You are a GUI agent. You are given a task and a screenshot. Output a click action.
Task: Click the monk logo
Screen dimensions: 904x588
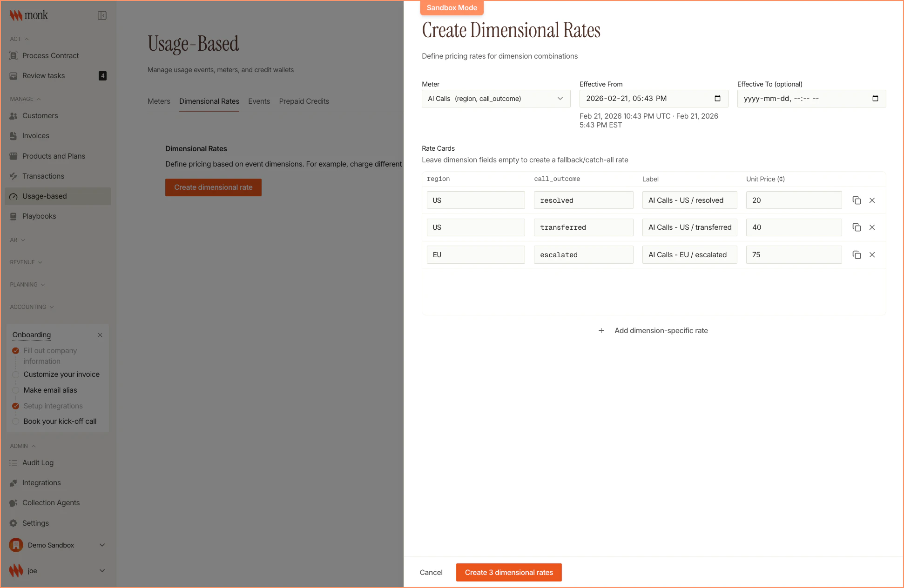[28, 15]
